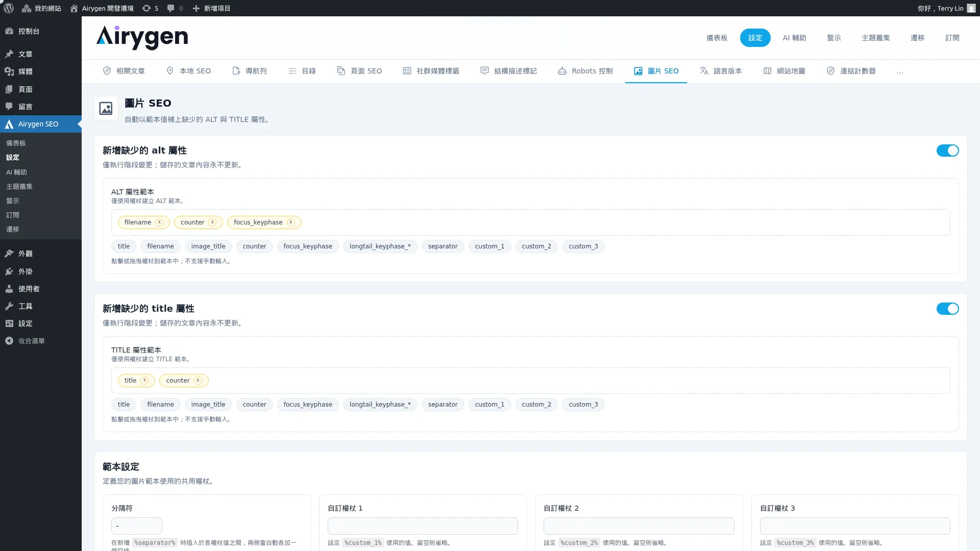Open 主題叢集 in Airygen sidebar submenu
This screenshot has width=980, height=551.
pos(19,187)
